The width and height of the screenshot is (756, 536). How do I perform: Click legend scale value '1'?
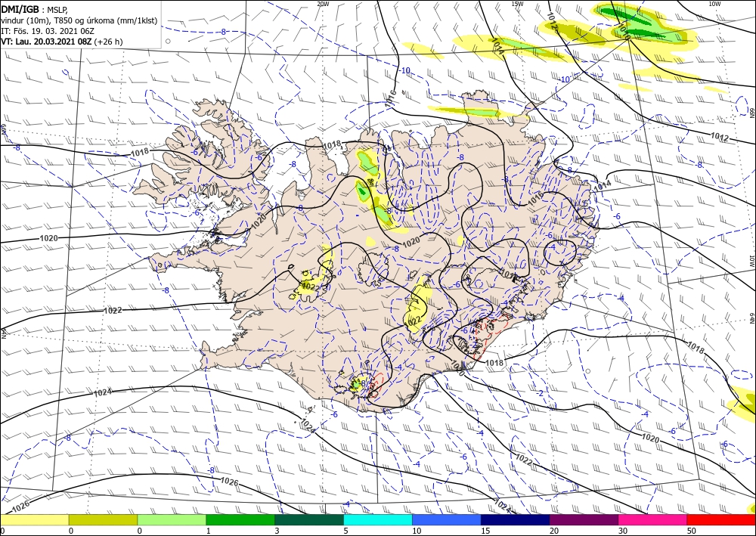click(x=209, y=531)
